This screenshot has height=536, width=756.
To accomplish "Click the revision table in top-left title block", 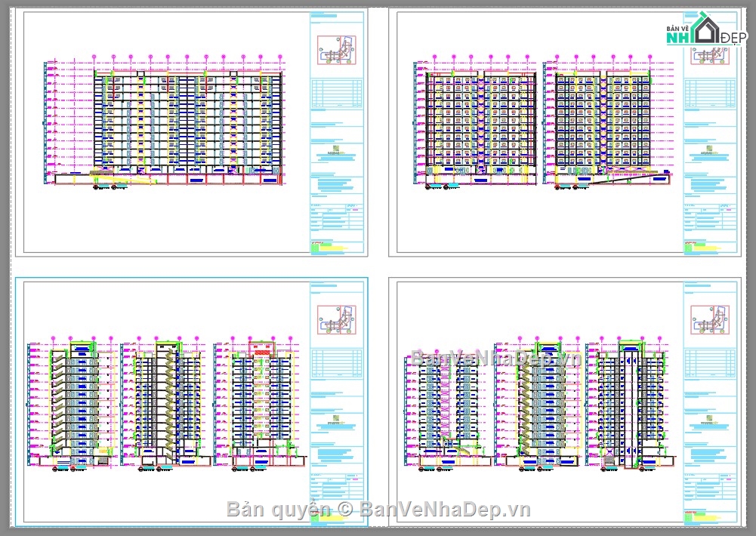I will (337, 93).
